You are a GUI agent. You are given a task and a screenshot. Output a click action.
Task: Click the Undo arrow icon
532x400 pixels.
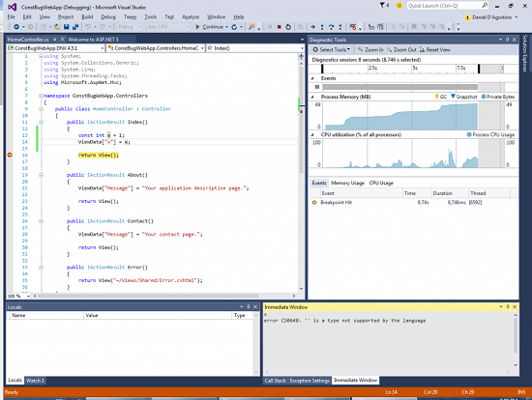[88, 27]
